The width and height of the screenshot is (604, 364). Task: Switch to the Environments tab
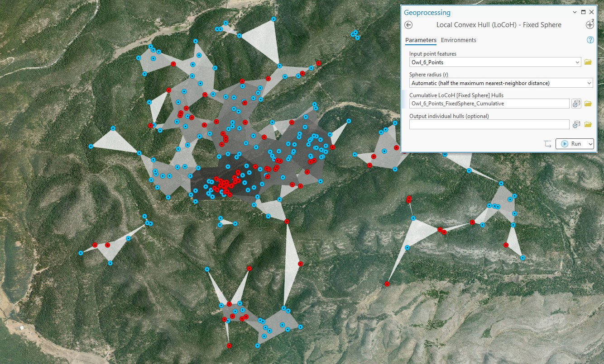point(459,40)
